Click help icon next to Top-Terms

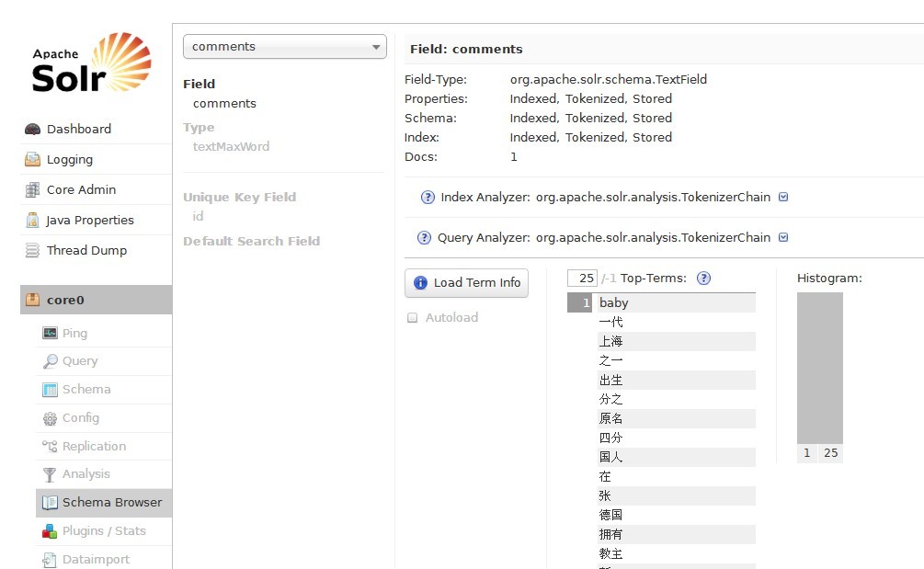703,278
